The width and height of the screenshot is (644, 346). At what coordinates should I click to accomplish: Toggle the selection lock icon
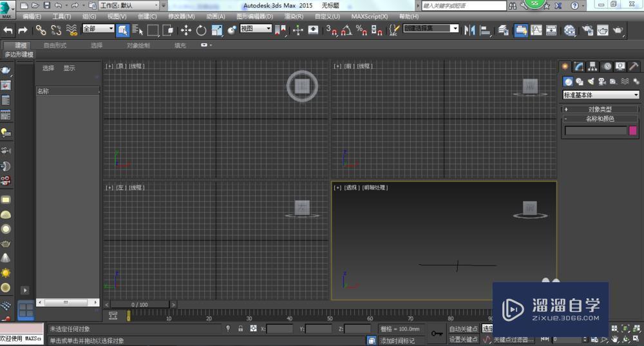(x=241, y=329)
